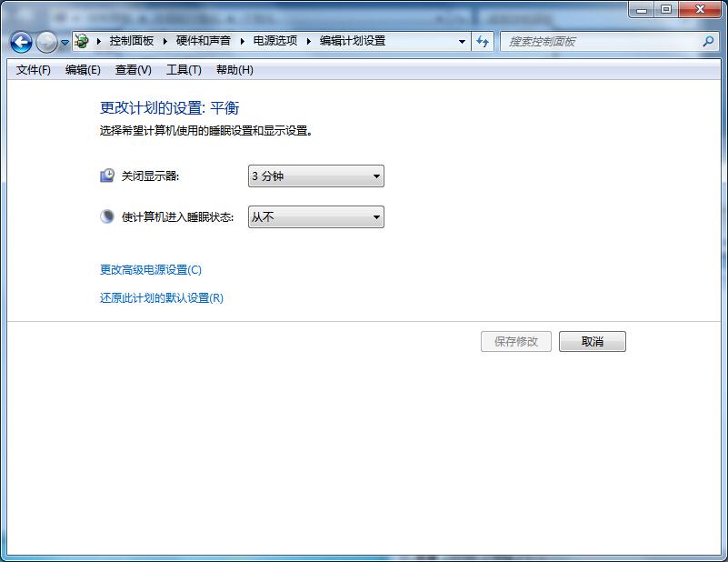Click the Control Panel icon in address bar
728x562 pixels.
click(x=82, y=41)
